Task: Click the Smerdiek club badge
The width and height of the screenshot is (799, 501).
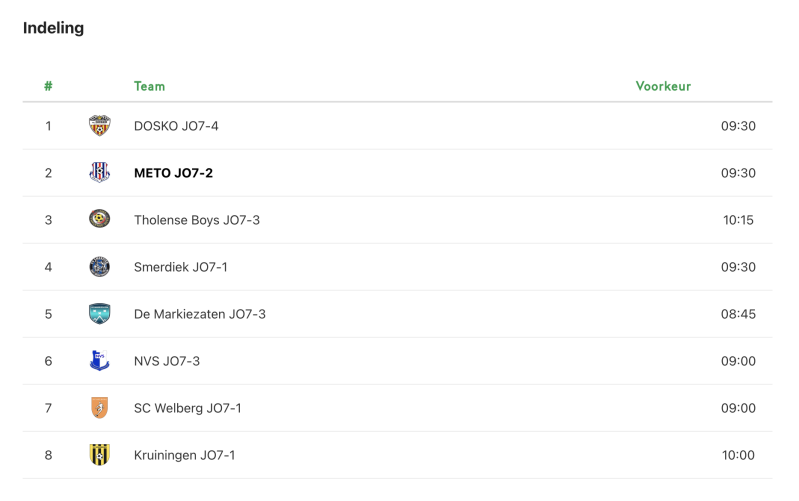Action: (99, 267)
